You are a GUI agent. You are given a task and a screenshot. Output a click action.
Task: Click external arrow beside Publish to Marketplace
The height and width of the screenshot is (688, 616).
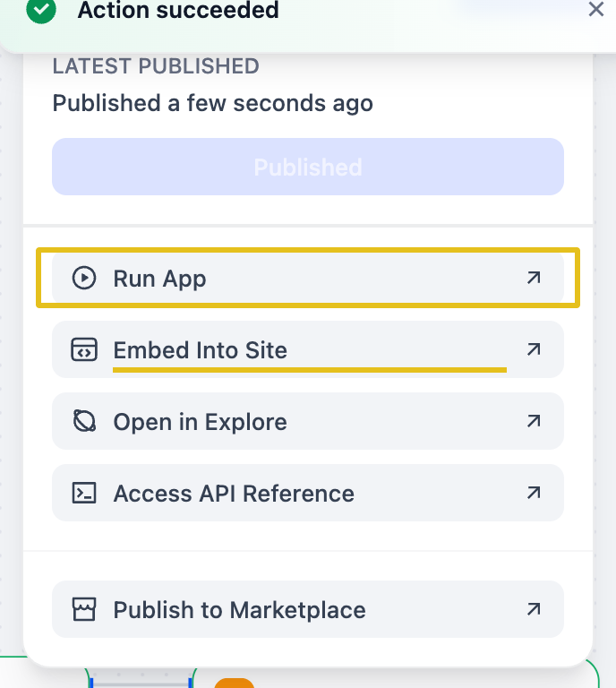534,609
